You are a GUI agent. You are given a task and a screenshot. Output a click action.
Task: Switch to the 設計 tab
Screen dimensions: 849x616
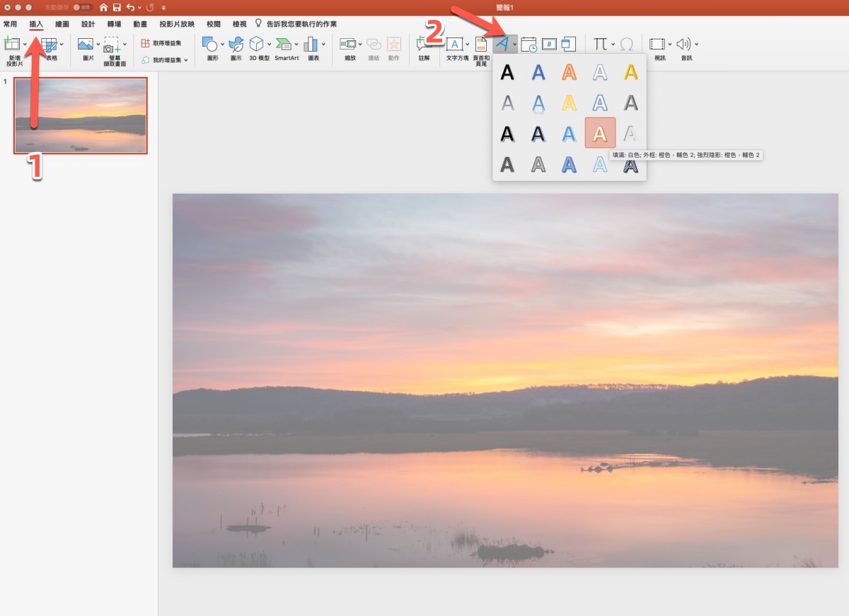[x=88, y=24]
